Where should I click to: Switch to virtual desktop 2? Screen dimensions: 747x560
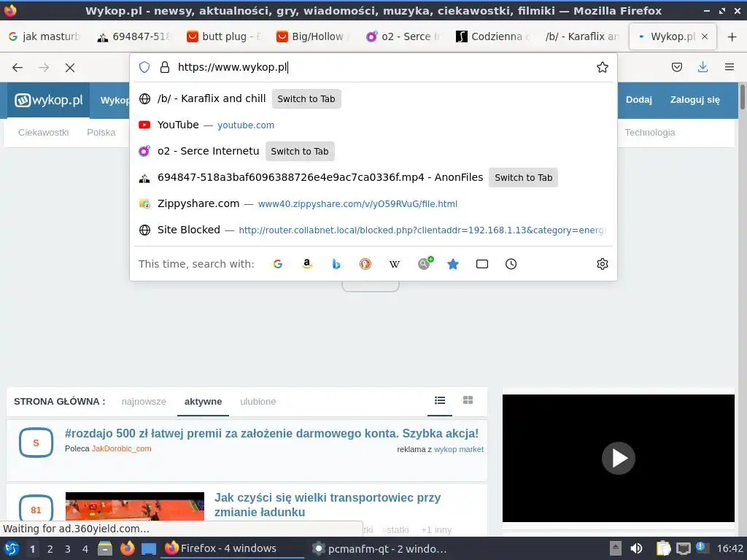tap(50, 549)
